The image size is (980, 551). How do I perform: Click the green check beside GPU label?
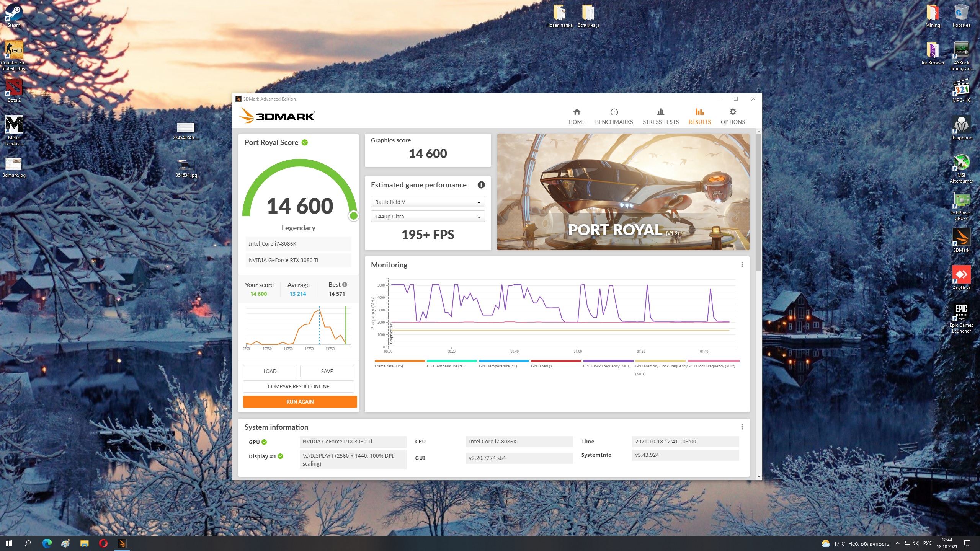(264, 442)
